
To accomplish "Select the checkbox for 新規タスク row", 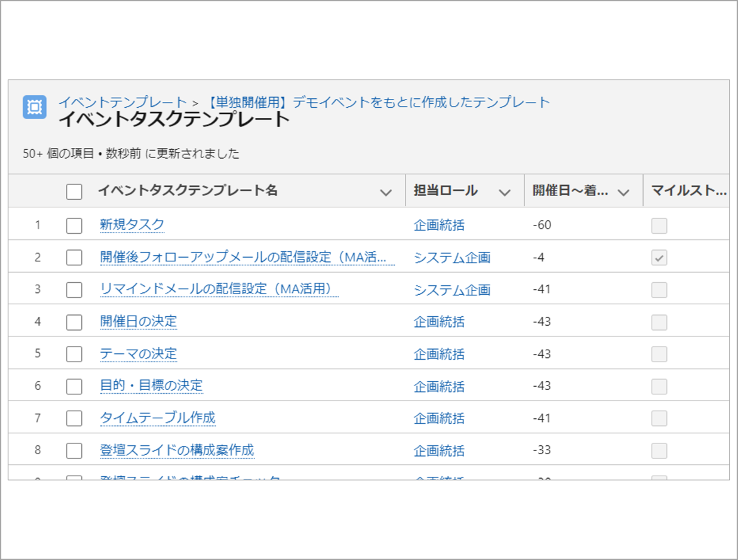I will [x=74, y=226].
